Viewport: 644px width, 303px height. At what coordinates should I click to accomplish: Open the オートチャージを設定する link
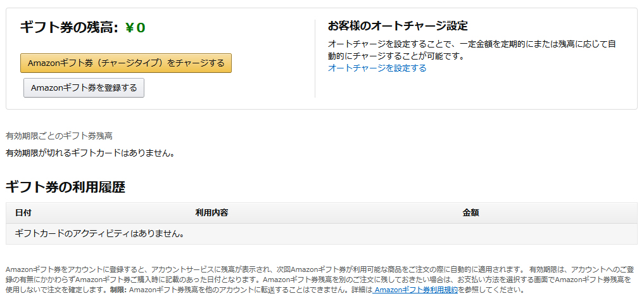(x=377, y=68)
